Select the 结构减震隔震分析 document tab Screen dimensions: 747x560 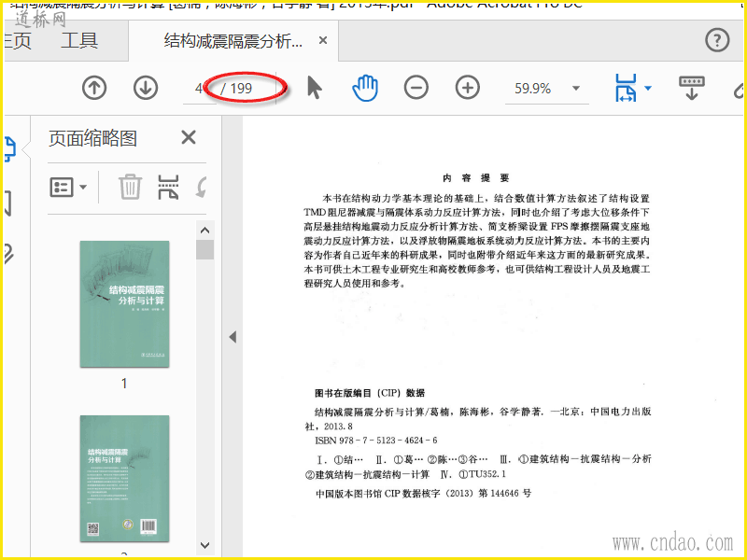pyautogui.click(x=233, y=41)
